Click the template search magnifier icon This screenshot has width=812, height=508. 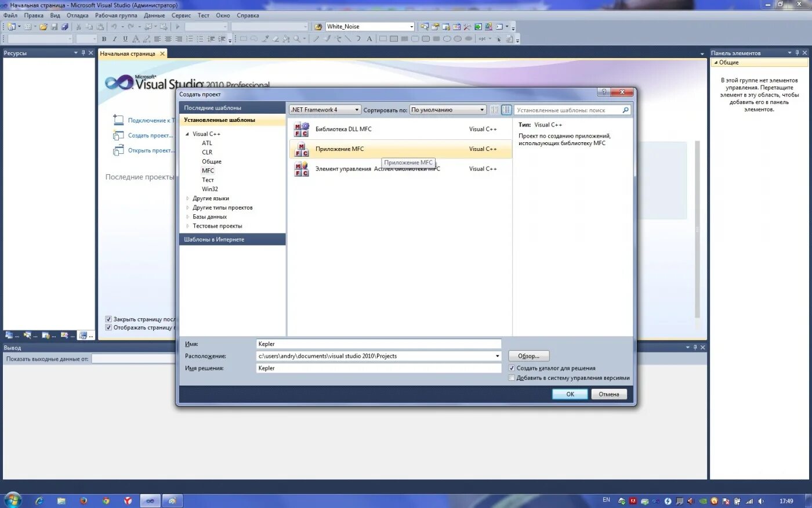(x=625, y=110)
